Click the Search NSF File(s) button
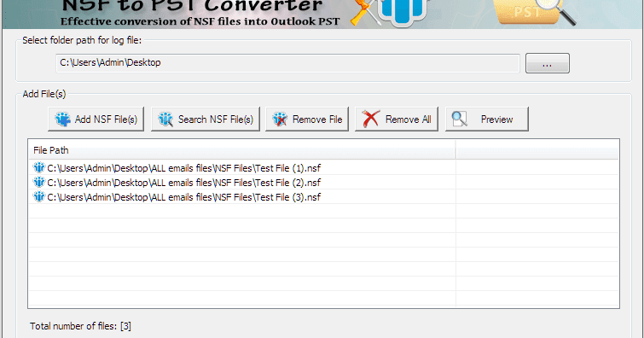Viewport: 644px width, 338px height. pos(206,119)
